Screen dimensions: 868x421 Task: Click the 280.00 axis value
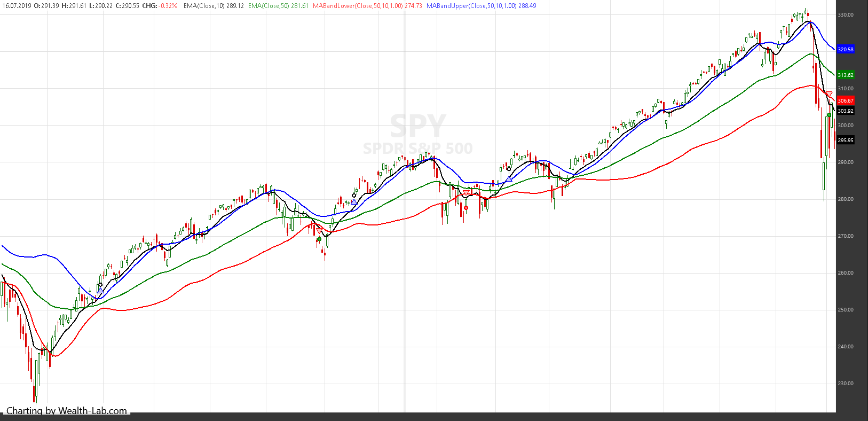pos(846,199)
